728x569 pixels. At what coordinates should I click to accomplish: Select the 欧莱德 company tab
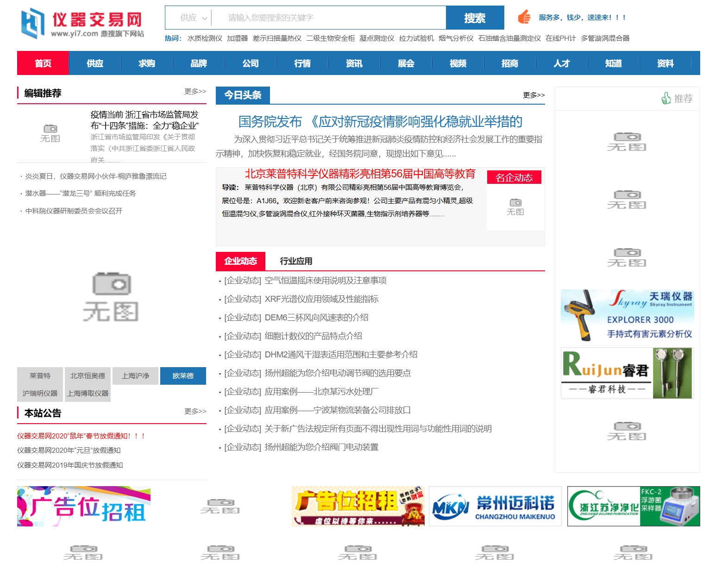[x=183, y=376]
